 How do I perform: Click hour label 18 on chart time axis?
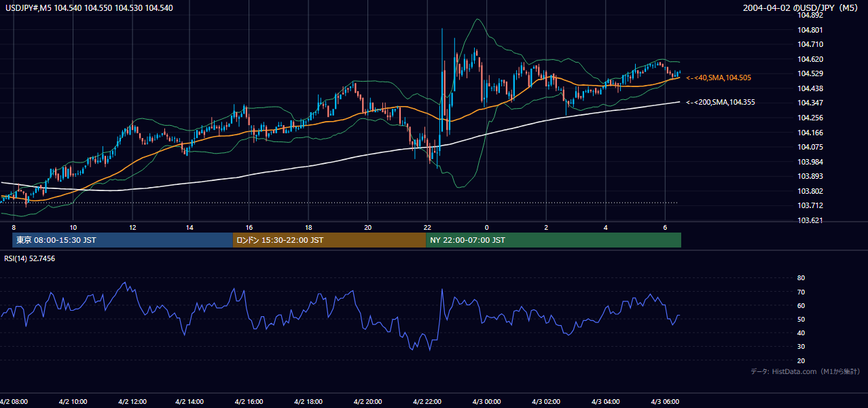(x=309, y=227)
